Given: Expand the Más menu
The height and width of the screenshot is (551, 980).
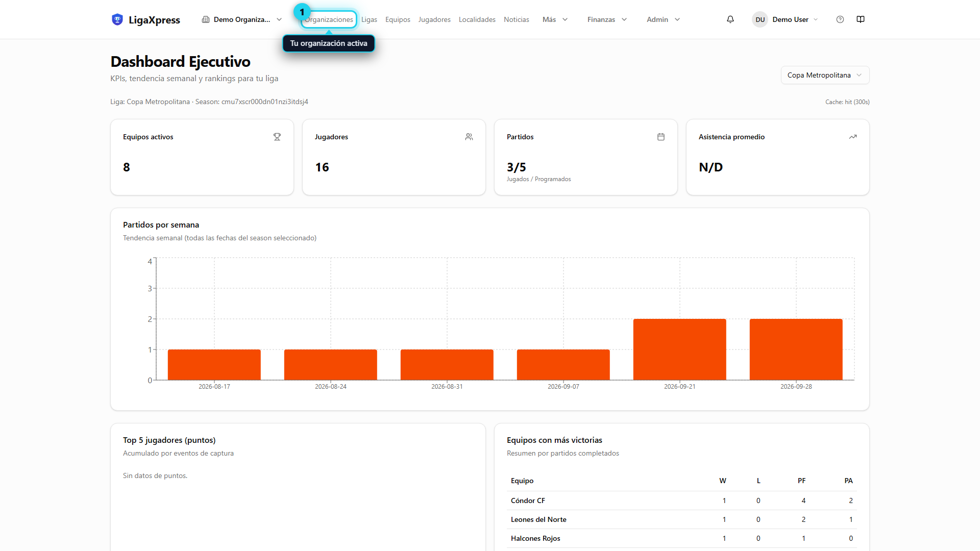Looking at the screenshot, I should (x=555, y=19).
